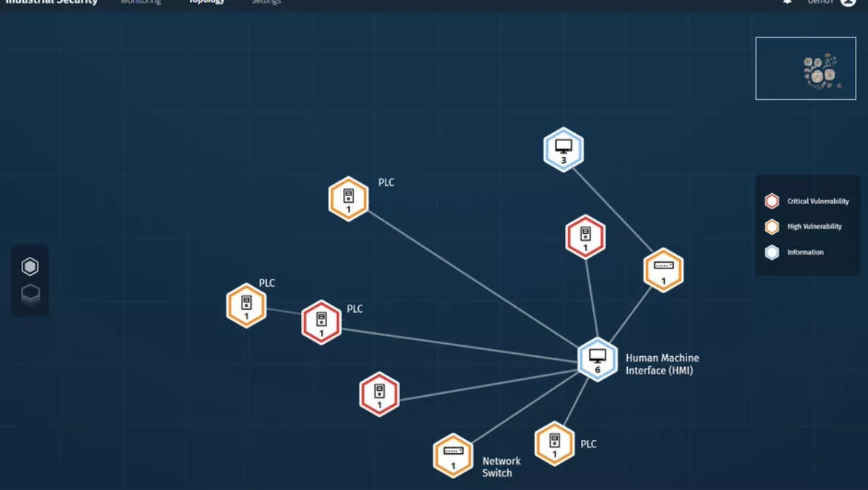868x490 pixels.
Task: Click the Network Switch label text
Action: click(501, 467)
